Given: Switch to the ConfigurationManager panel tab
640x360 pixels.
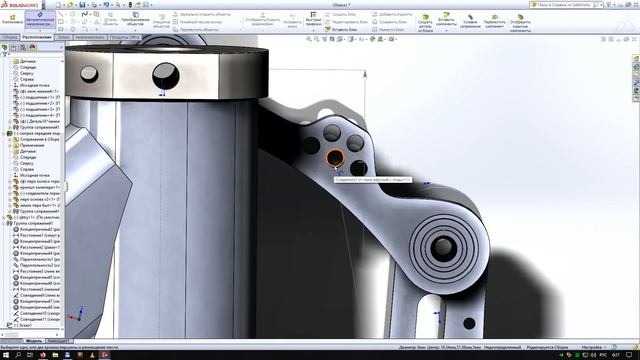Looking at the screenshot, I should pyautogui.click(x=23, y=47).
